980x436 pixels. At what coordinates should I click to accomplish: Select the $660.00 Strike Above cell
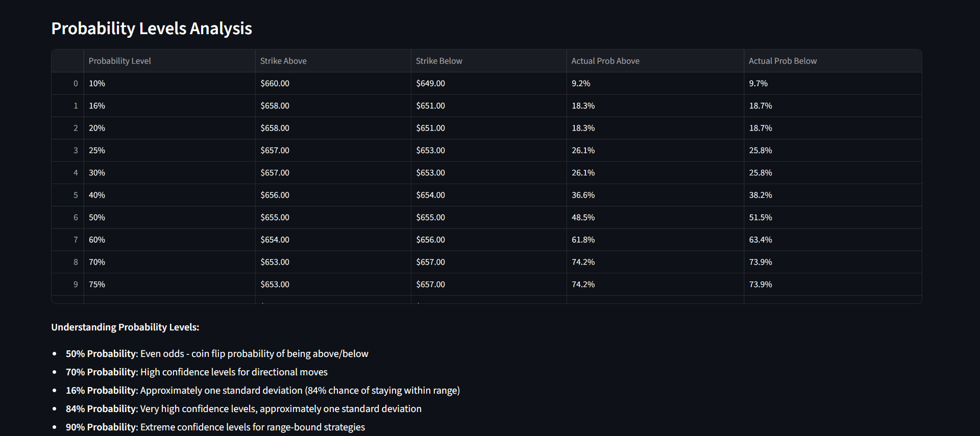pyautogui.click(x=275, y=84)
